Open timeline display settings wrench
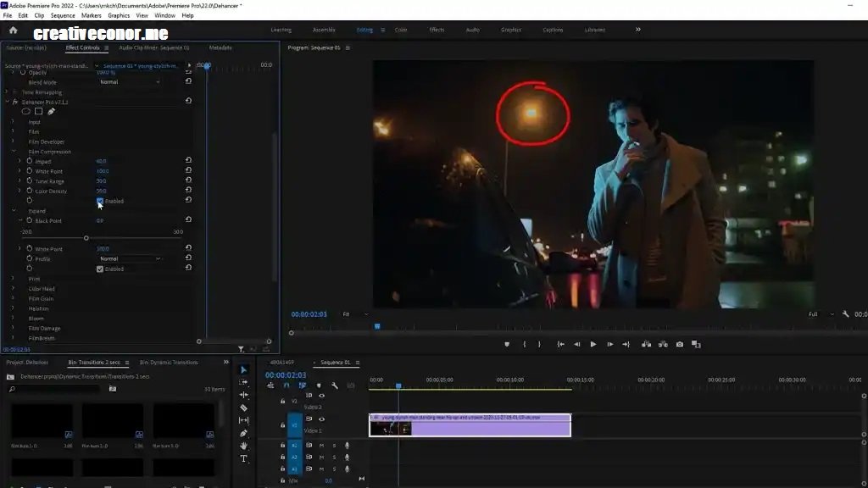The width and height of the screenshot is (868, 488). (x=334, y=385)
